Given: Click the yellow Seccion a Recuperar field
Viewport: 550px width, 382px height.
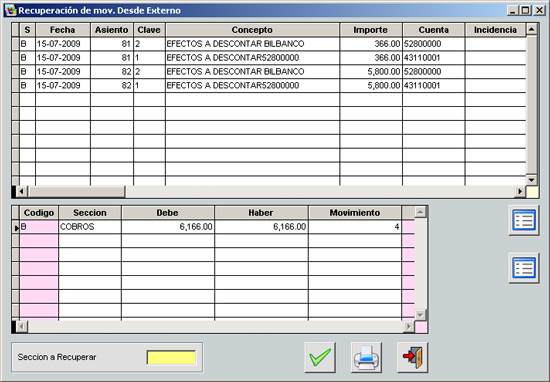Looking at the screenshot, I should [x=171, y=357].
